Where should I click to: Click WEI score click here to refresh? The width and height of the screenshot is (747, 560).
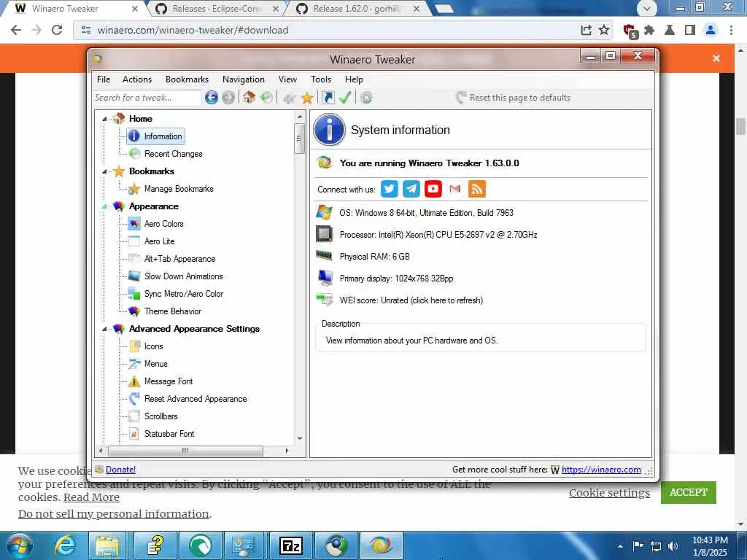pyautogui.click(x=411, y=300)
